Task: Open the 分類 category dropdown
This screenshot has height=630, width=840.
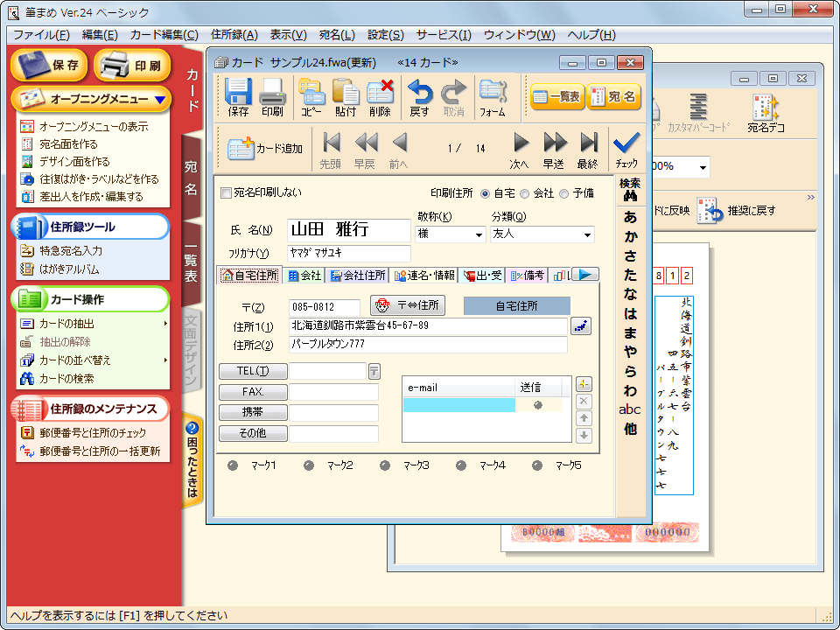Action: (587, 234)
